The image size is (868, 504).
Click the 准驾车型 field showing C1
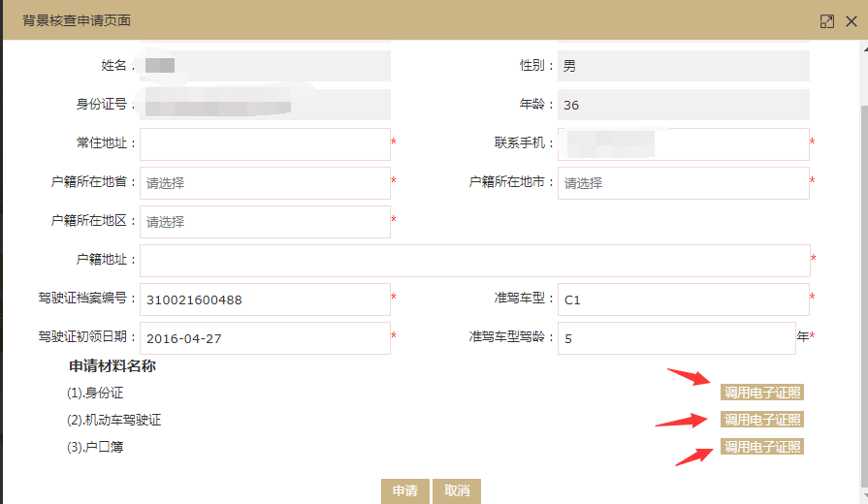pos(683,299)
